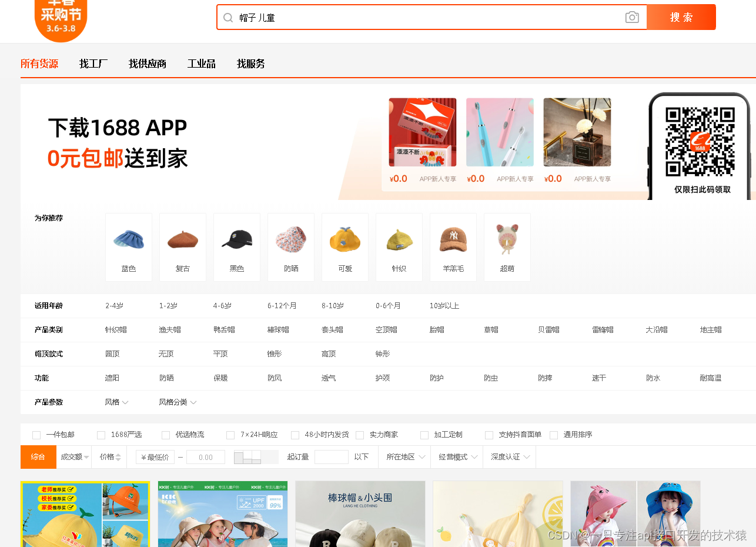The height and width of the screenshot is (547, 756).
Task: Enable the 支持抖音面单 checkbox
Action: (x=489, y=435)
